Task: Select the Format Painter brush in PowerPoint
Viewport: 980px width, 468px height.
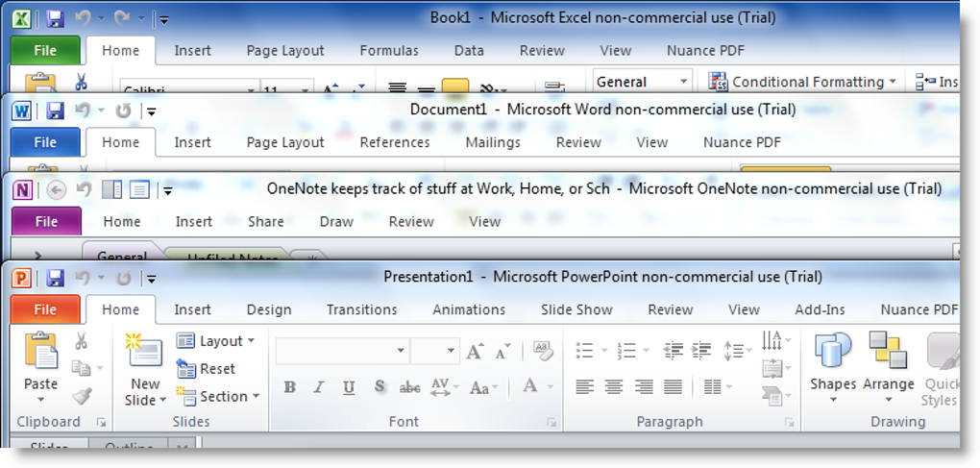Action: click(82, 396)
